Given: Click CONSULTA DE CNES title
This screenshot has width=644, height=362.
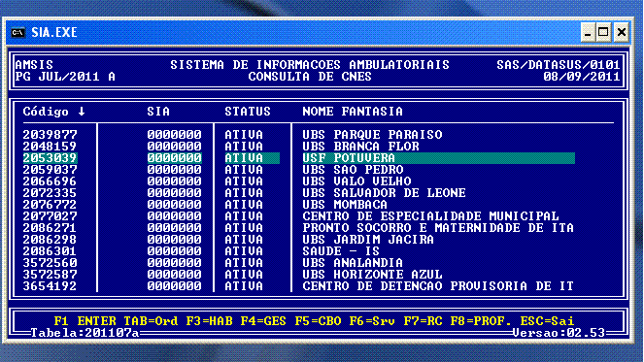Looking at the screenshot, I should [x=310, y=77].
